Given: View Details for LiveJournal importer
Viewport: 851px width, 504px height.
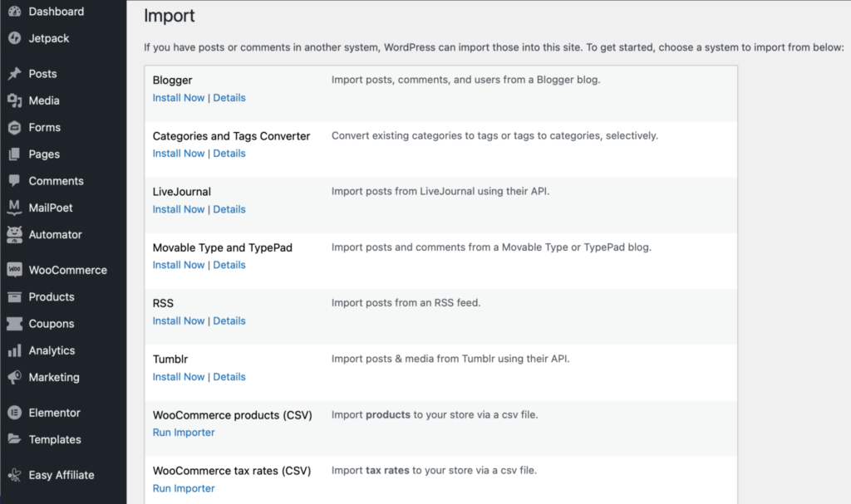Looking at the screenshot, I should pyautogui.click(x=229, y=209).
